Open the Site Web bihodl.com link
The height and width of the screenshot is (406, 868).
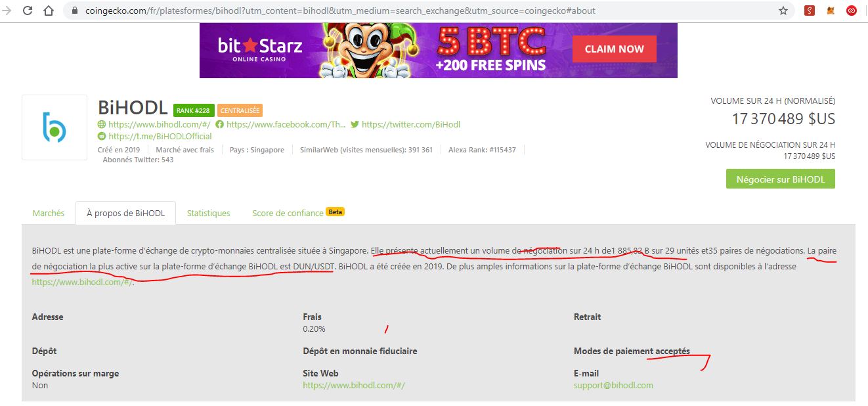pos(354,385)
